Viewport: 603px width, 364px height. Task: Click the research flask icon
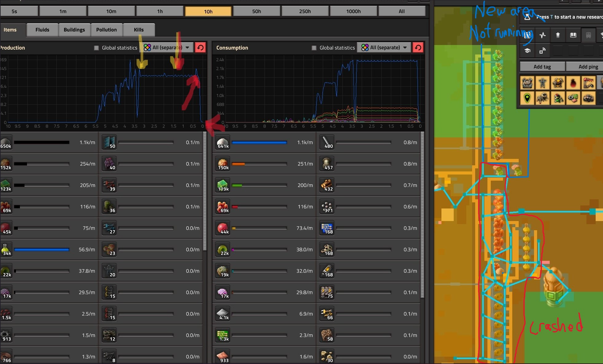tap(527, 17)
